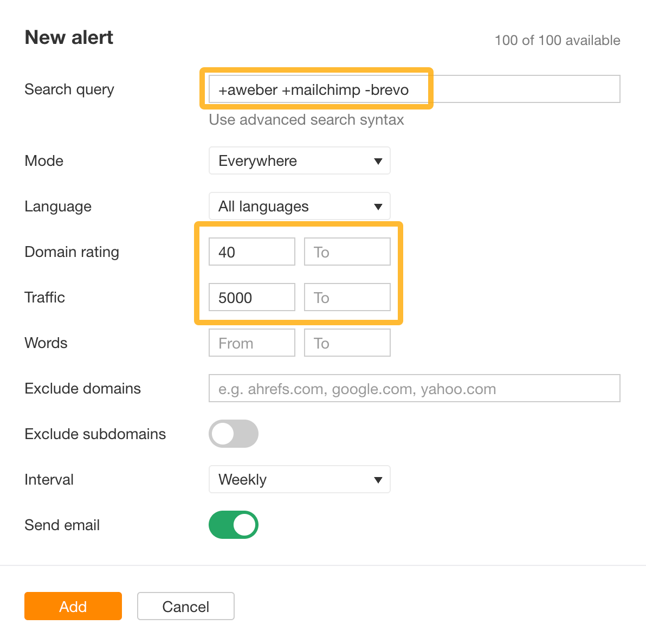This screenshot has width=646, height=644.
Task: Fill in the Exclude domains field
Action: [414, 388]
